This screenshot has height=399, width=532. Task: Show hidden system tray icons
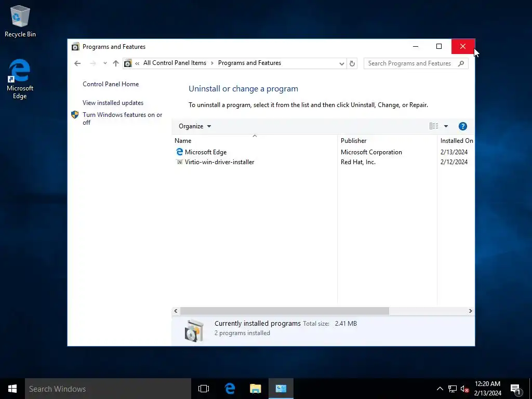[x=440, y=389]
